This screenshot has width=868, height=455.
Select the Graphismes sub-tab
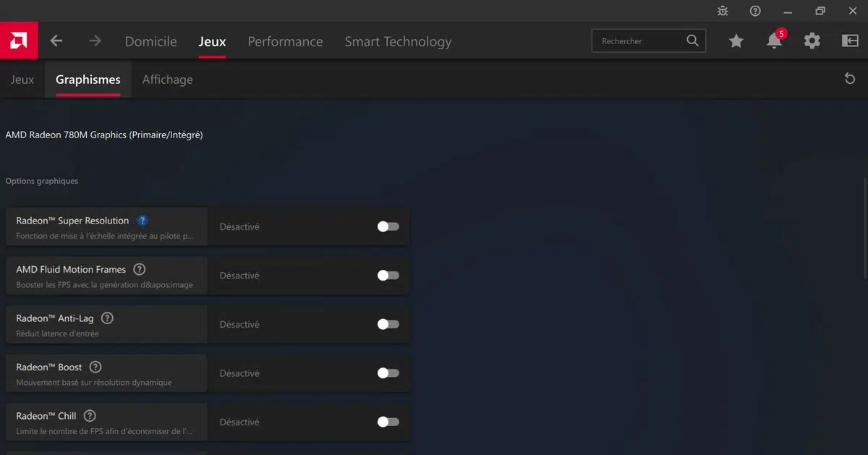tap(88, 80)
